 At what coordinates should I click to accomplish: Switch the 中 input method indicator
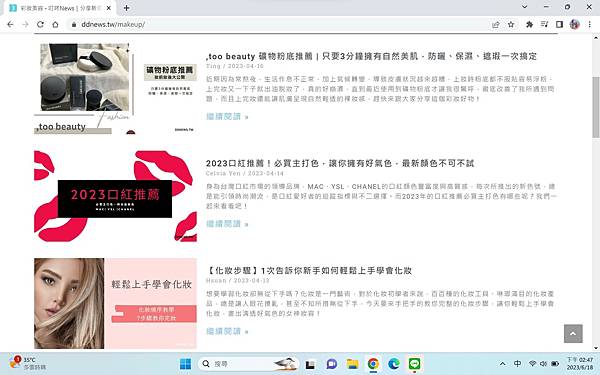coord(517,364)
